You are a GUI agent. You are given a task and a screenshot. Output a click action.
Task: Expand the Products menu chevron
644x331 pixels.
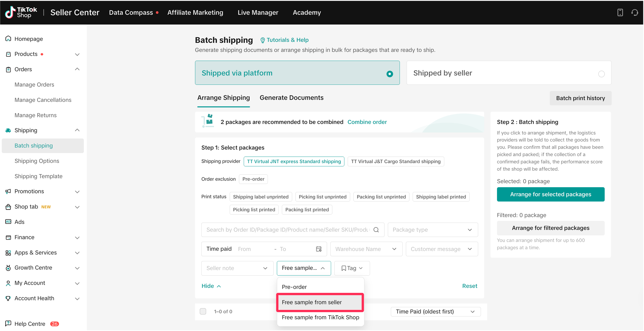(77, 54)
